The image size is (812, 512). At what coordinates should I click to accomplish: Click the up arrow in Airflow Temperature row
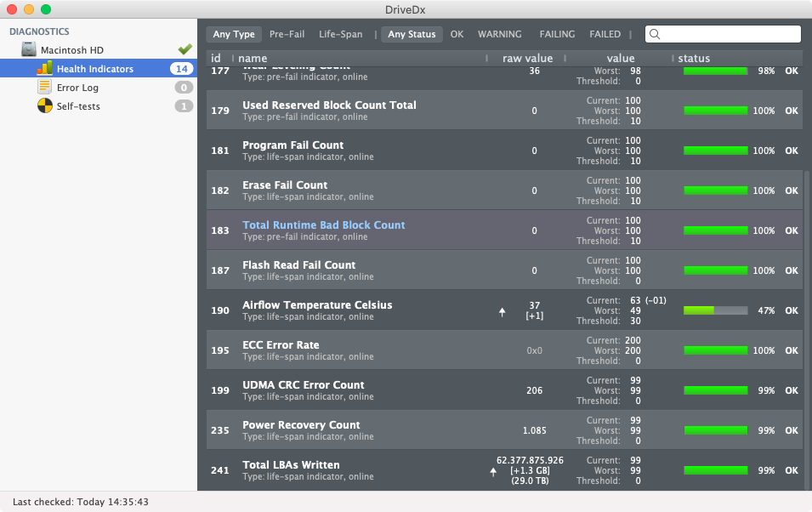(502, 311)
